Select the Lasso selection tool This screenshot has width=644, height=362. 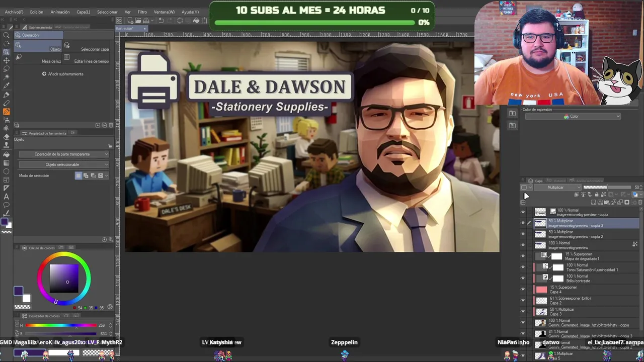[x=7, y=69]
